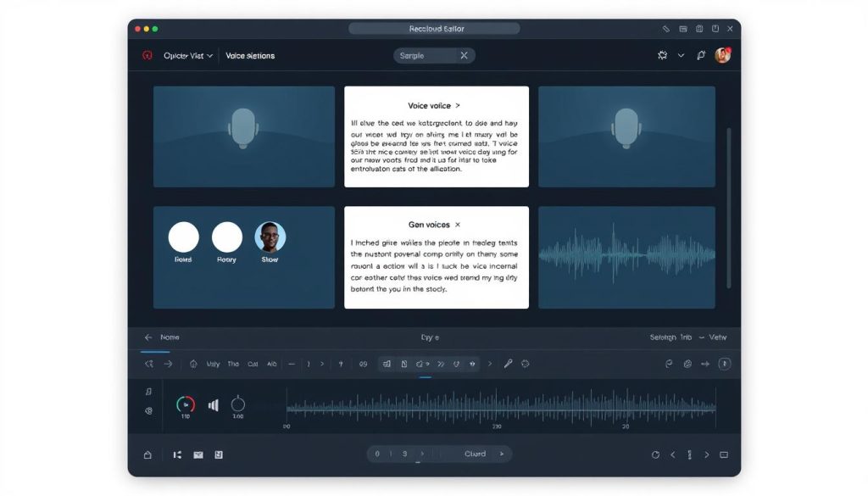
Task: Switch to the Nome tab
Action: pyautogui.click(x=170, y=337)
